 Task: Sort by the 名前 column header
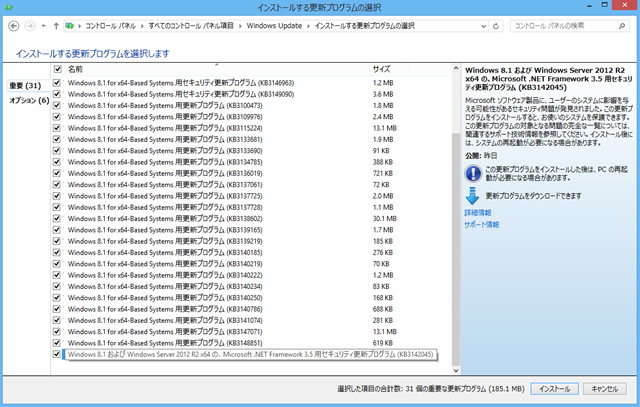click(x=75, y=69)
